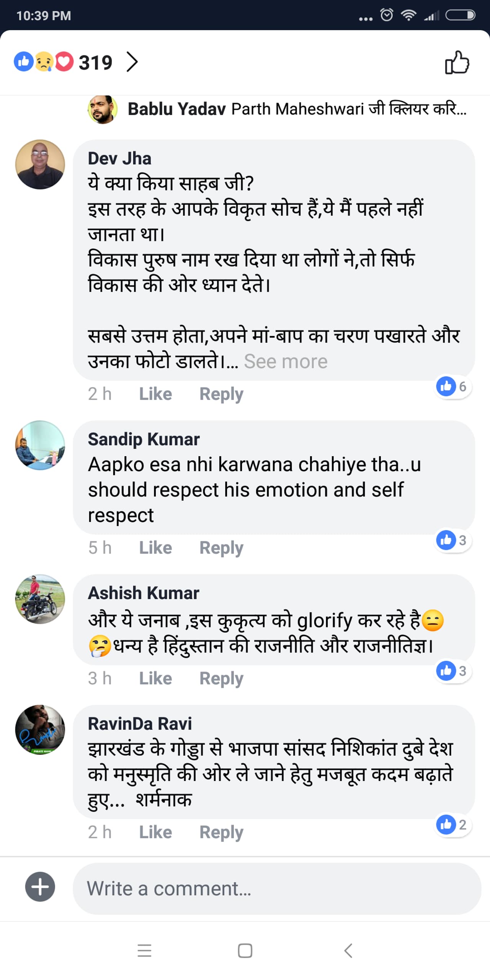This screenshot has width=490, height=980.
Task: Tap the plus attachment icon beside comment box
Action: pyautogui.click(x=40, y=887)
